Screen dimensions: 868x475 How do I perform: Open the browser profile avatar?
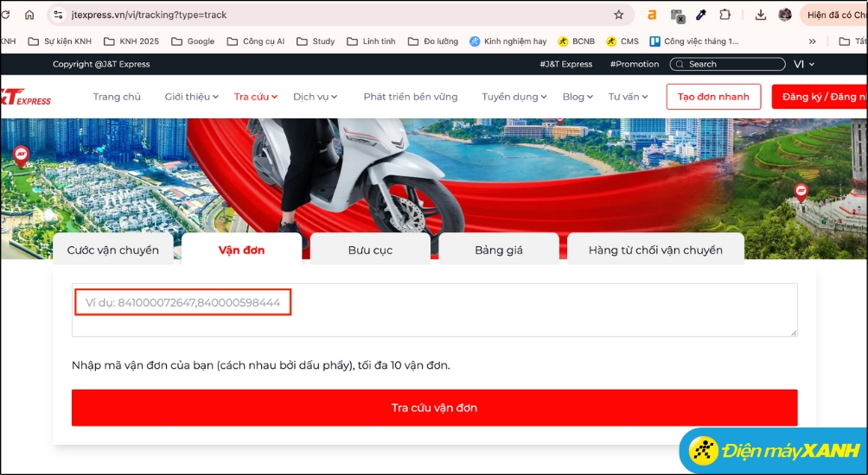pyautogui.click(x=785, y=15)
